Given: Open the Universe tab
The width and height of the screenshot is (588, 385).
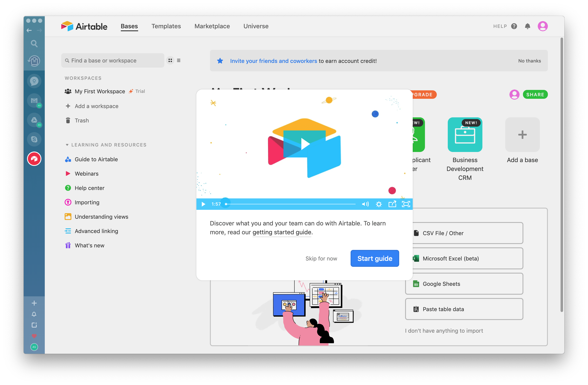Looking at the screenshot, I should 256,26.
